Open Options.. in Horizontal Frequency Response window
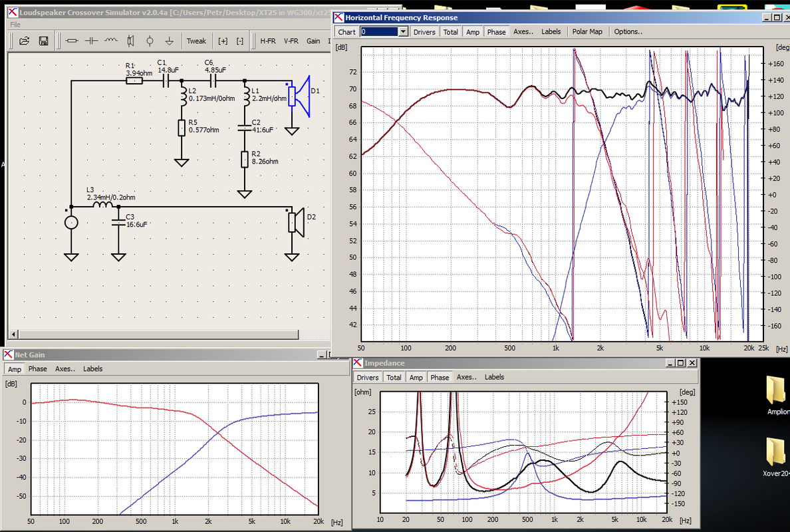The height and width of the screenshot is (532, 790). point(628,31)
